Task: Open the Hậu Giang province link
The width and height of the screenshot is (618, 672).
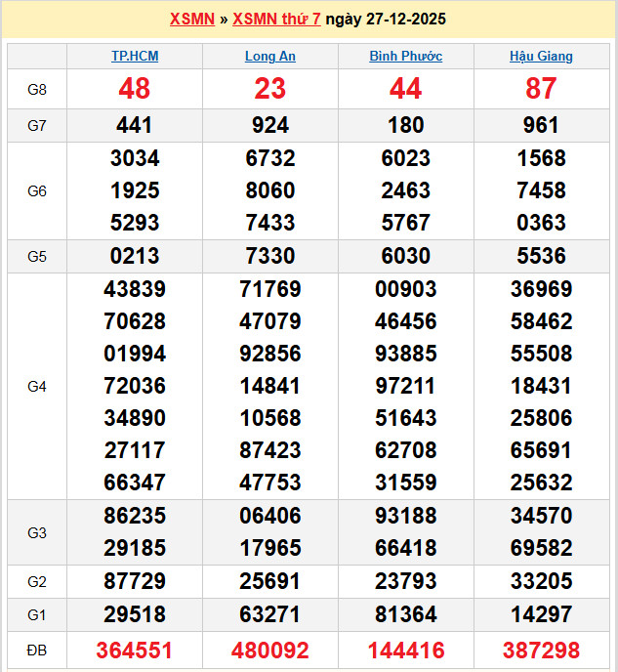Action: pyautogui.click(x=541, y=57)
